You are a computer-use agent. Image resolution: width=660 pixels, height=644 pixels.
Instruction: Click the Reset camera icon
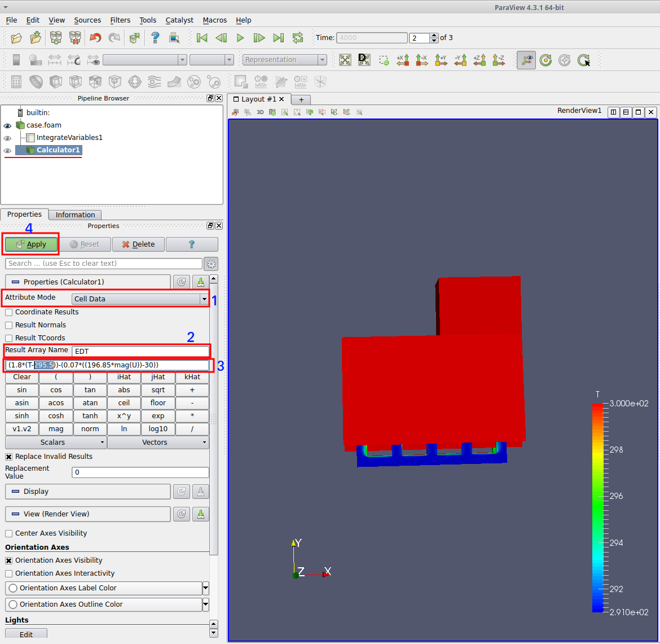click(x=345, y=60)
